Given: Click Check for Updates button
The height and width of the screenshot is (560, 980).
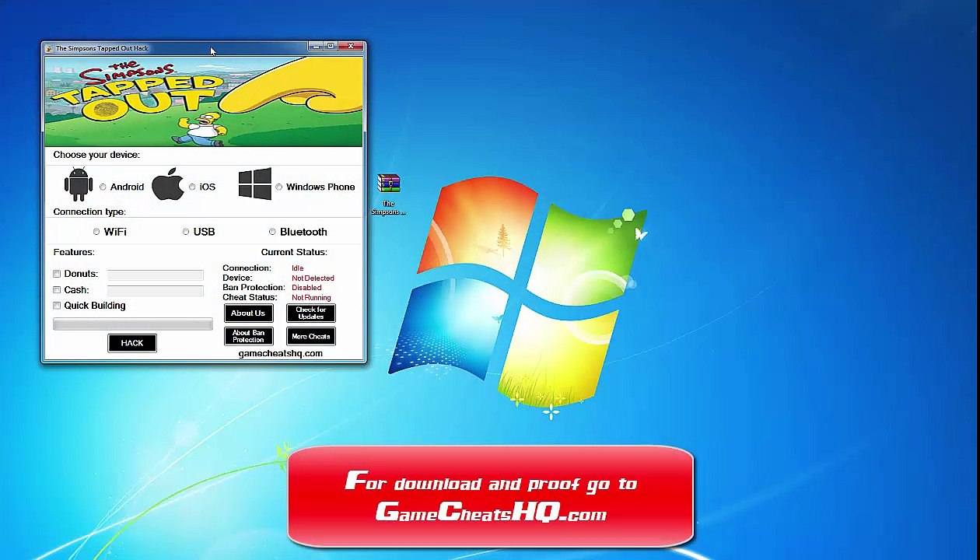Looking at the screenshot, I should (311, 313).
